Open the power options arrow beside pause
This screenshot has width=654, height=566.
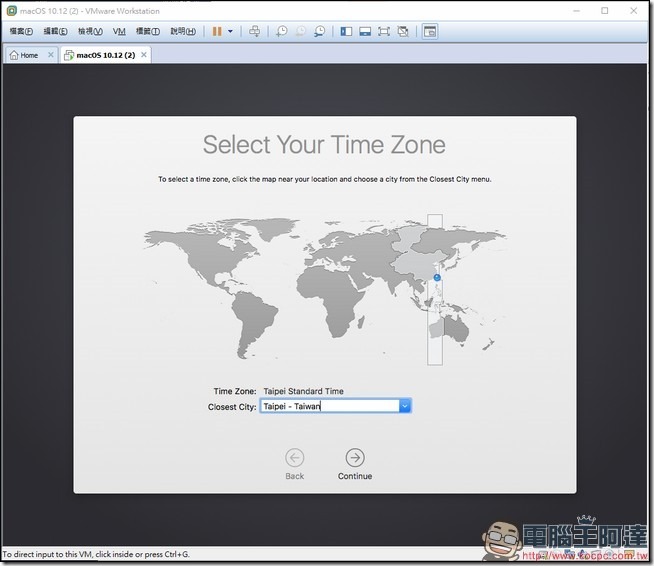tap(230, 31)
